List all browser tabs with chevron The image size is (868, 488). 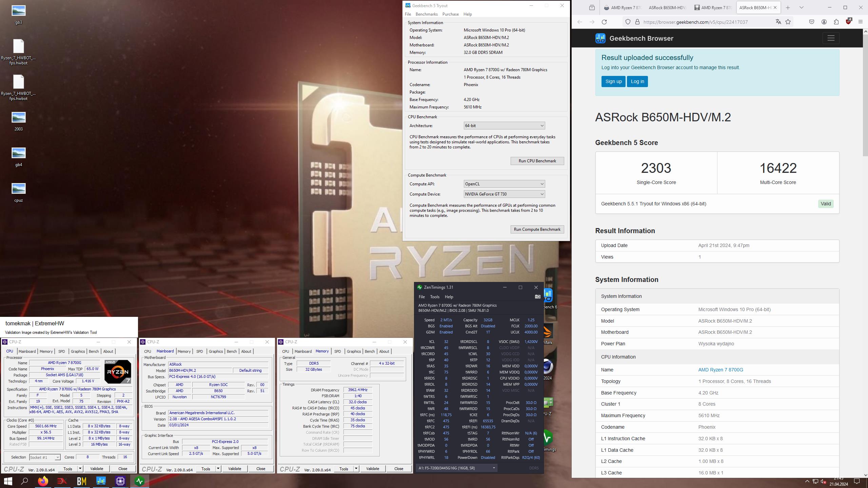click(802, 7)
